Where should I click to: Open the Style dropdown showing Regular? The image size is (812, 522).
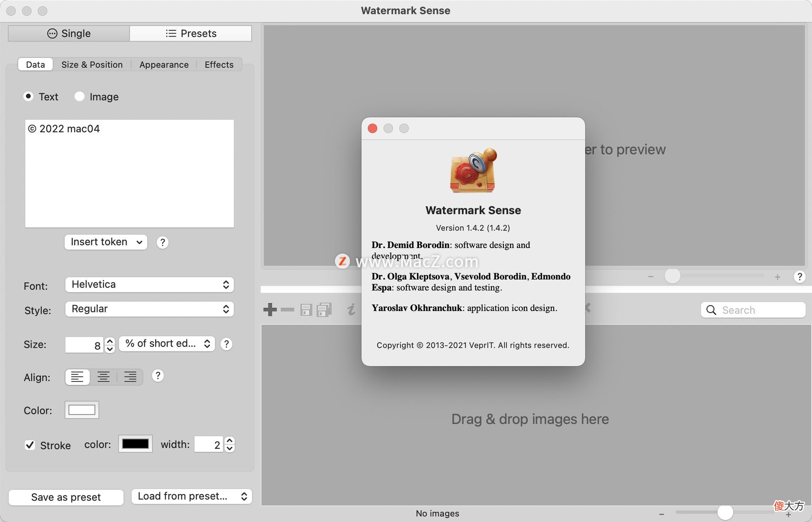tap(149, 309)
